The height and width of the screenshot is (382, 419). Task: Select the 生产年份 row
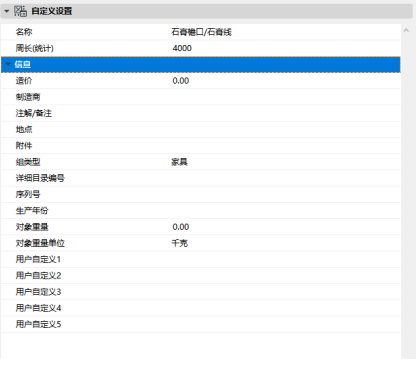201,211
